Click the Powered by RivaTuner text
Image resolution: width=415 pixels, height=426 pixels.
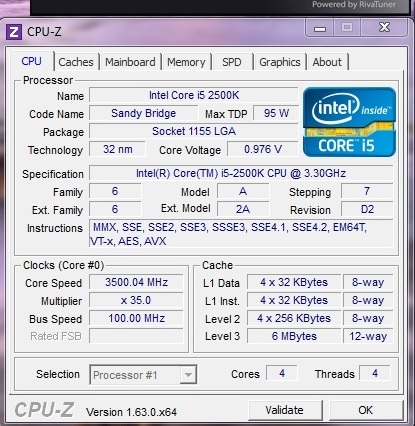click(354, 5)
